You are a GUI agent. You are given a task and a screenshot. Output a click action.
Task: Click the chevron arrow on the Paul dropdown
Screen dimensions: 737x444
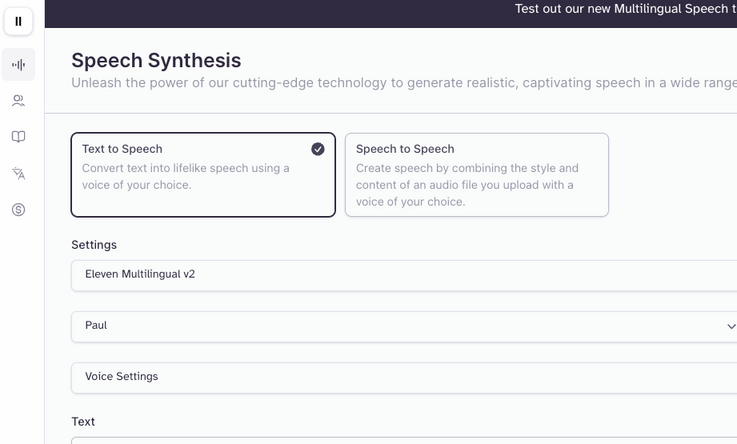(x=731, y=326)
